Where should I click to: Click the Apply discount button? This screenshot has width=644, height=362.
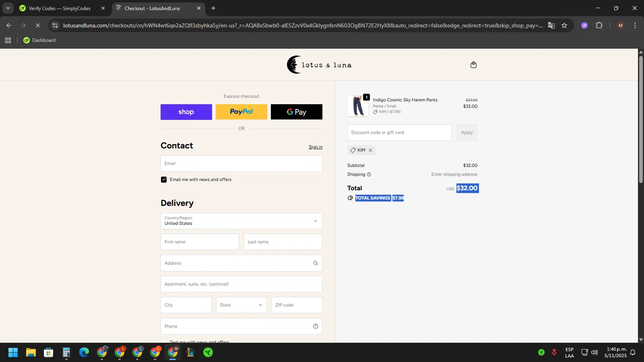467,133
